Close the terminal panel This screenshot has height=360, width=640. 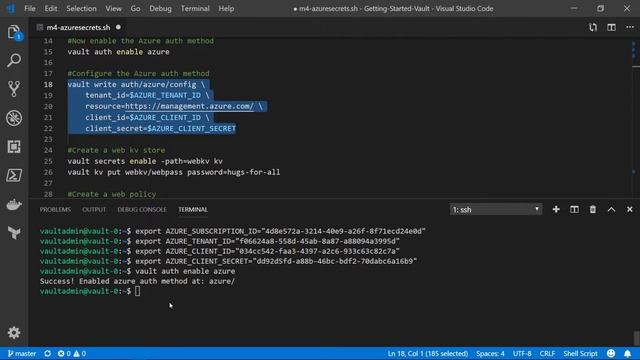click(x=629, y=209)
